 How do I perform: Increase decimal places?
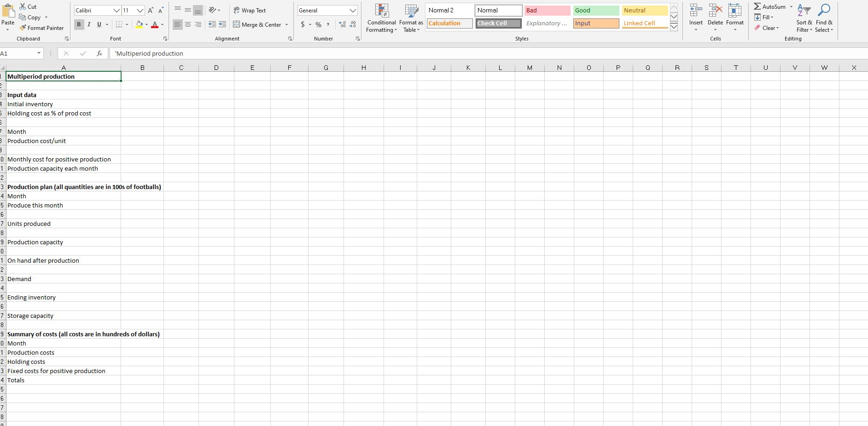click(342, 24)
